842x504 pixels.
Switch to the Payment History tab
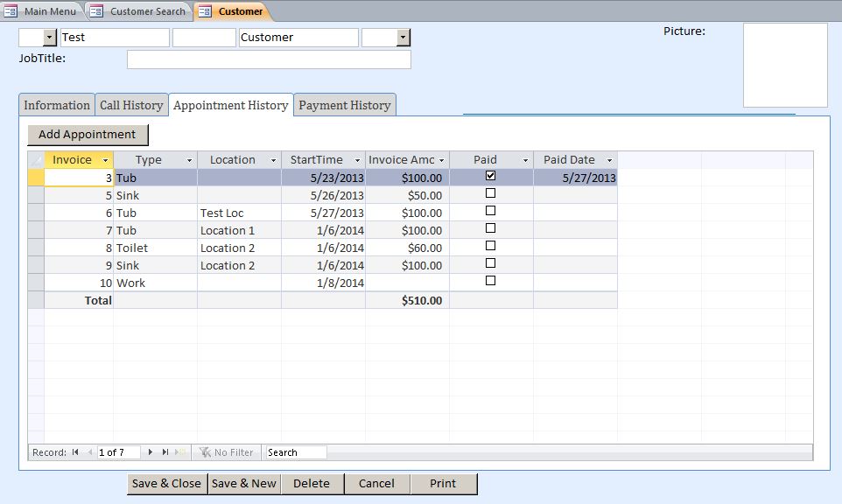pyautogui.click(x=346, y=104)
